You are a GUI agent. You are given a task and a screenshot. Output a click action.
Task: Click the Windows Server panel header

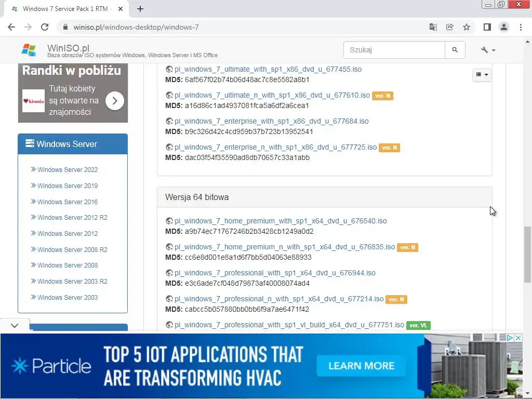(73, 144)
